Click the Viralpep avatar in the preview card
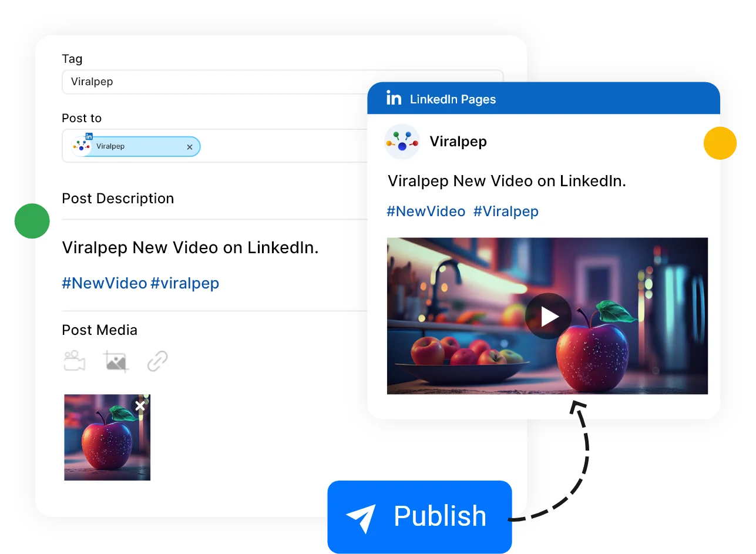756x554 pixels. (x=402, y=142)
